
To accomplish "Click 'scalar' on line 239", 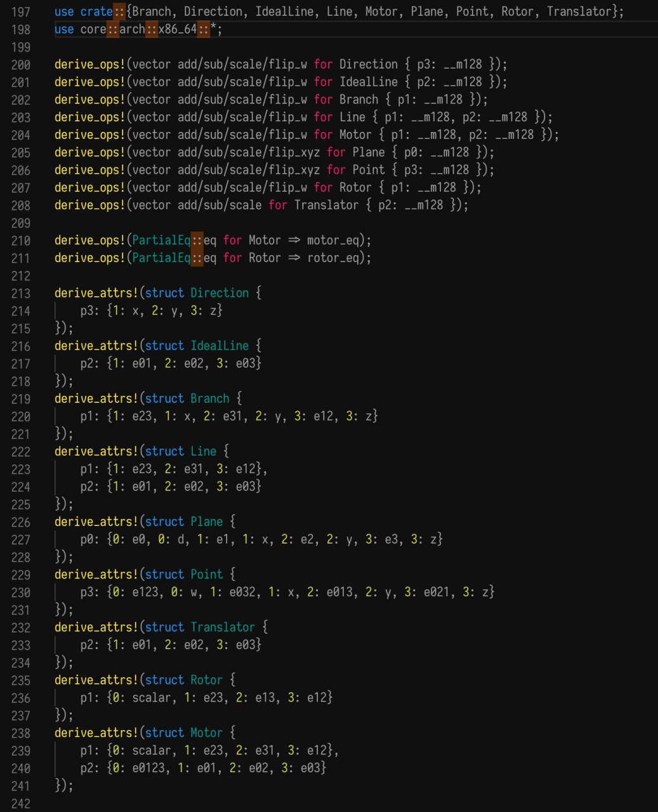I will pos(152,751).
